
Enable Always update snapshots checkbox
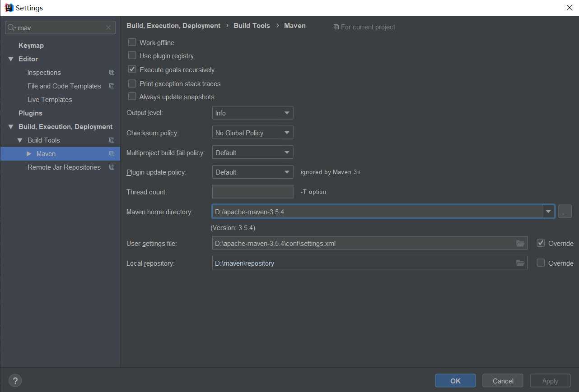(x=132, y=97)
